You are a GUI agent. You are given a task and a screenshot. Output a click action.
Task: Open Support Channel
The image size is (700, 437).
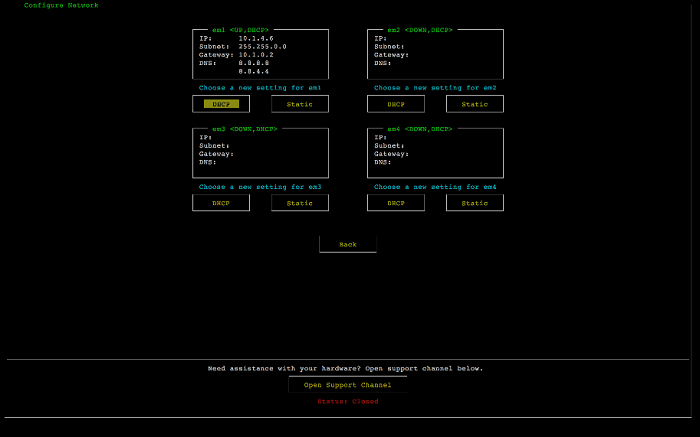347,384
